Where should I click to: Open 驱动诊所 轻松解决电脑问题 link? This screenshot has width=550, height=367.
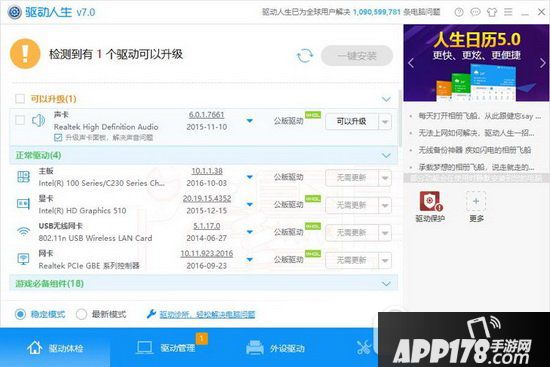tap(207, 314)
